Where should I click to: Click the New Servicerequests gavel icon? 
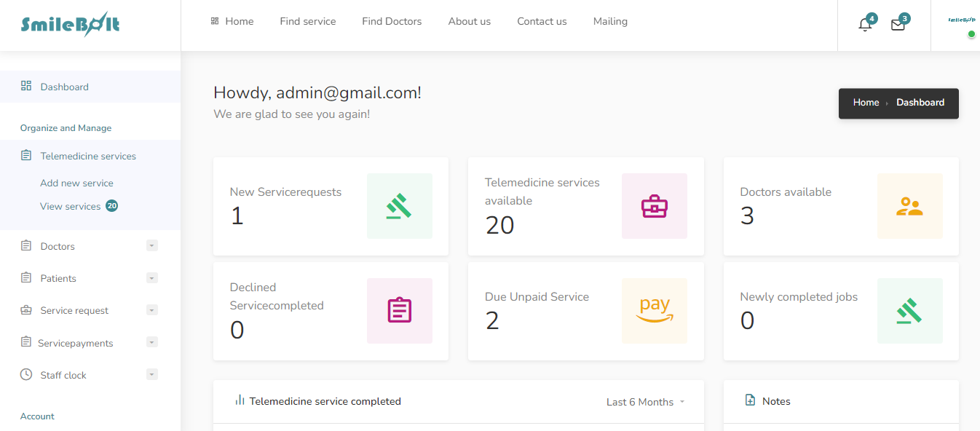(399, 206)
